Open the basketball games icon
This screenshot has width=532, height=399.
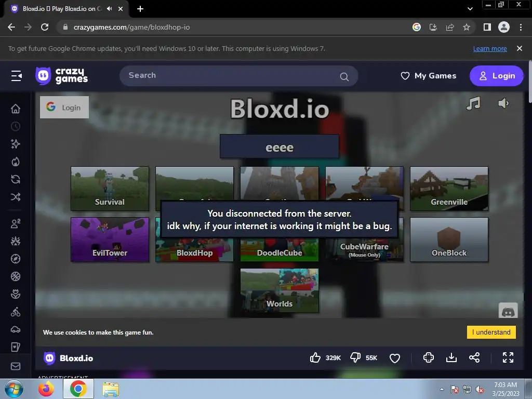16,276
